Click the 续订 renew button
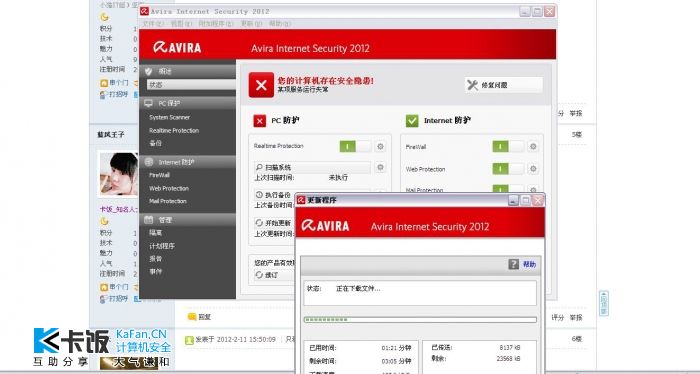The width and height of the screenshot is (700, 374). pyautogui.click(x=274, y=275)
